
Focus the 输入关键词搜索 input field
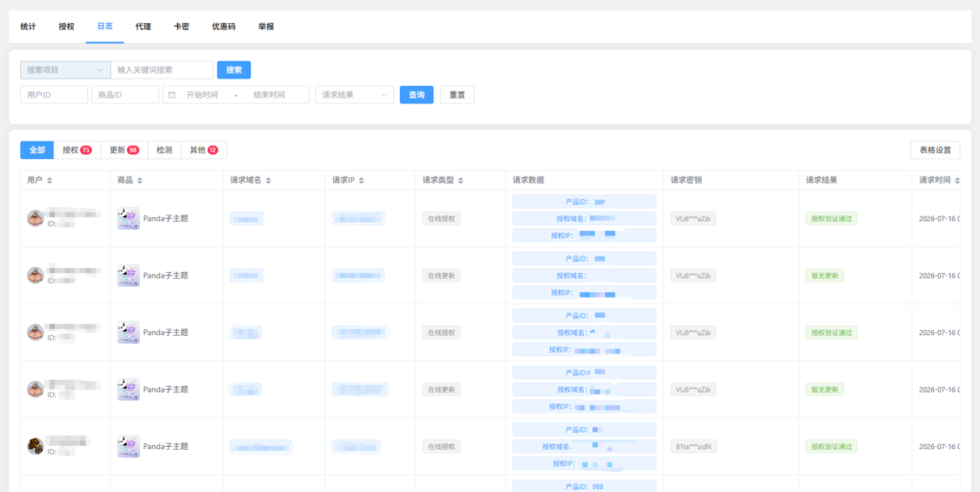[x=162, y=70]
